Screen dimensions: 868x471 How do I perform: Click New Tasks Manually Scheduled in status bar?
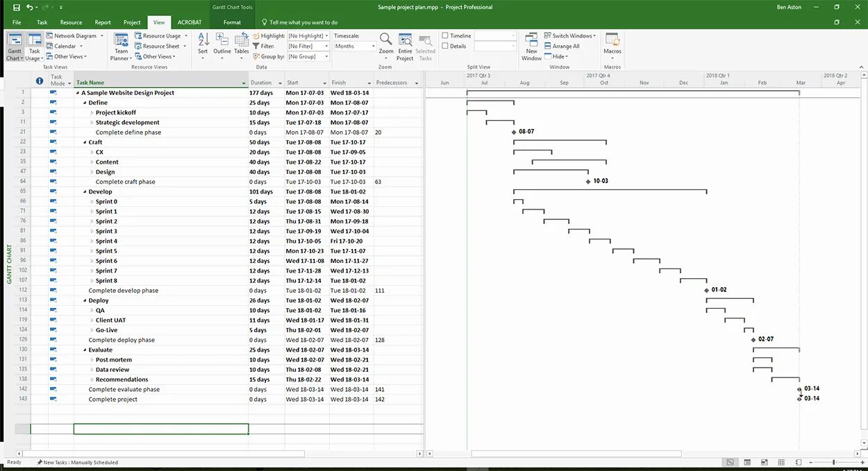pyautogui.click(x=77, y=463)
